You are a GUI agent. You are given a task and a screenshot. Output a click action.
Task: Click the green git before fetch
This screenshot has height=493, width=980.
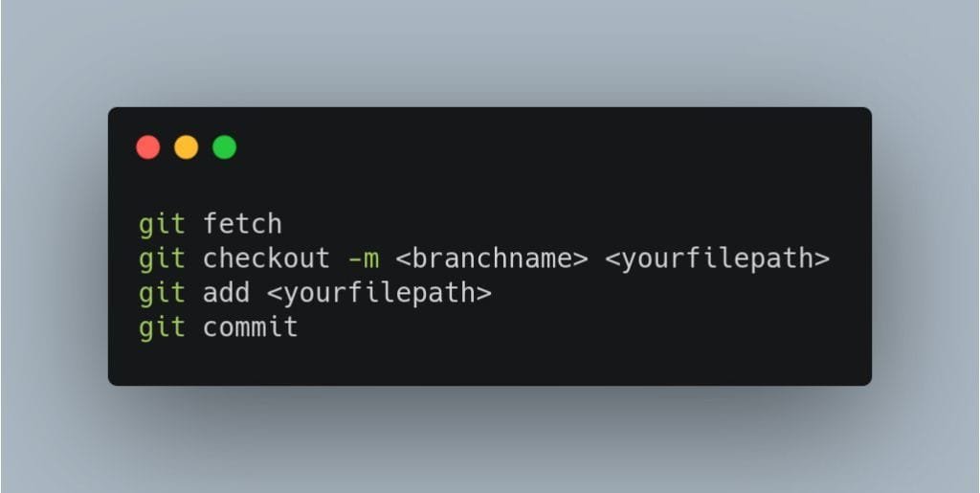[x=162, y=225]
